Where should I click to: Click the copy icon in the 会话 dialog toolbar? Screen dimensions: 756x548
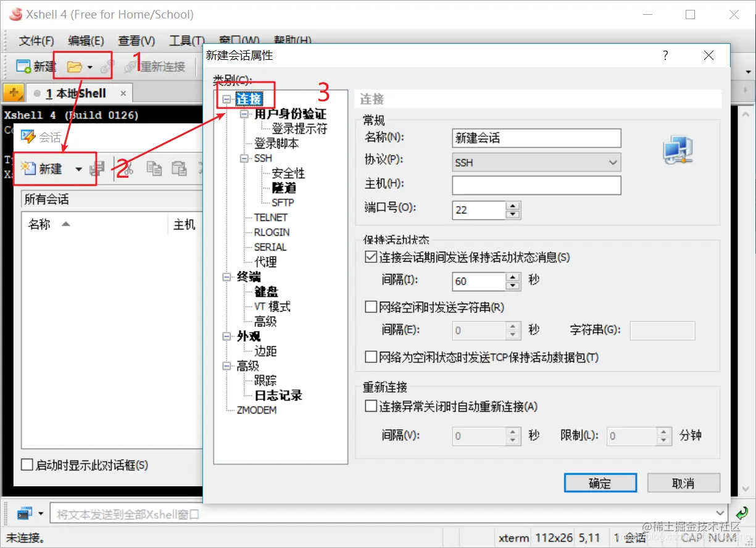(x=154, y=168)
